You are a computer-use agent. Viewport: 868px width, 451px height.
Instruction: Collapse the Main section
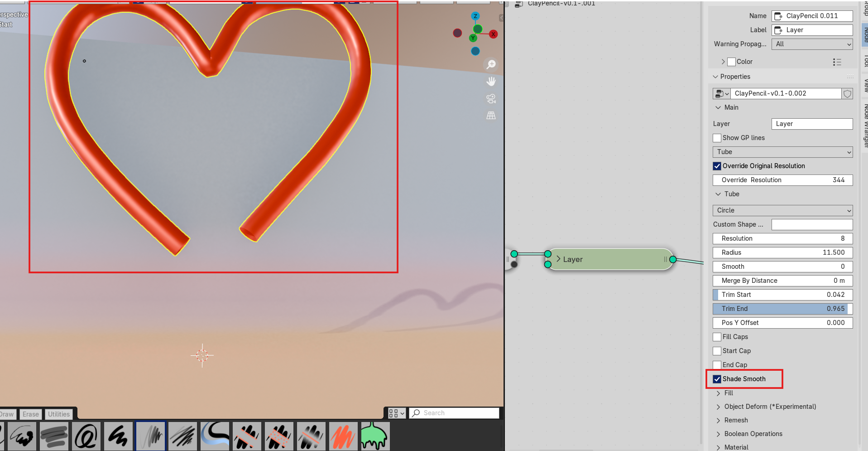(x=718, y=107)
